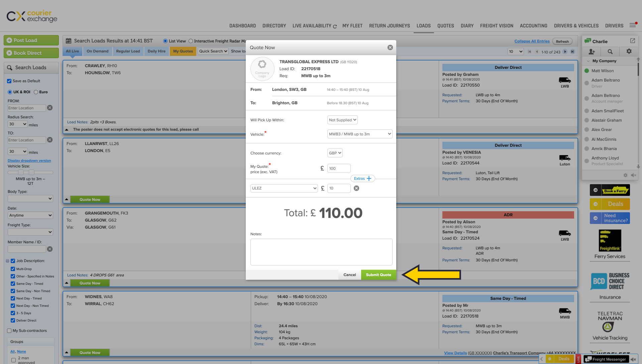
Task: Go to the Quotes menu item
Action: coord(445,26)
